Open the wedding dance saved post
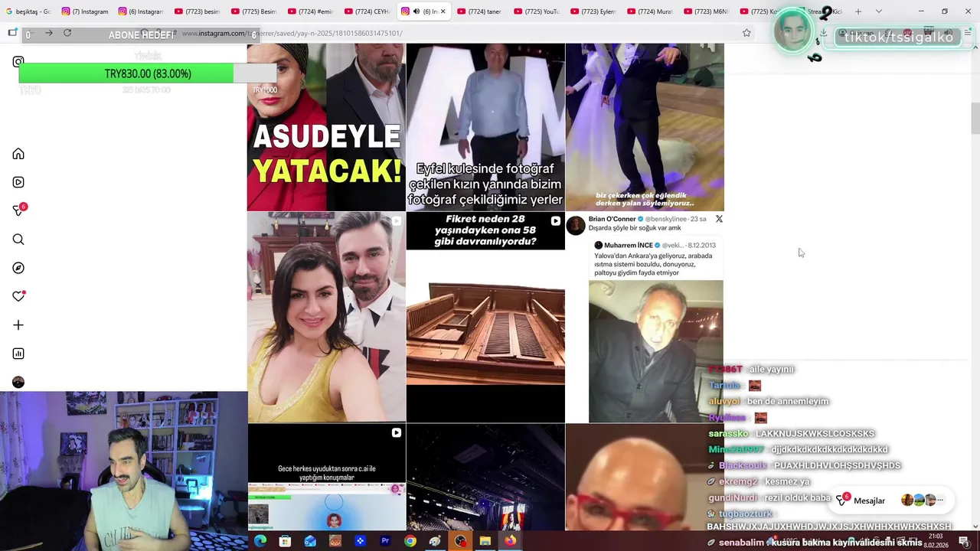Image resolution: width=980 pixels, height=551 pixels. point(645,127)
